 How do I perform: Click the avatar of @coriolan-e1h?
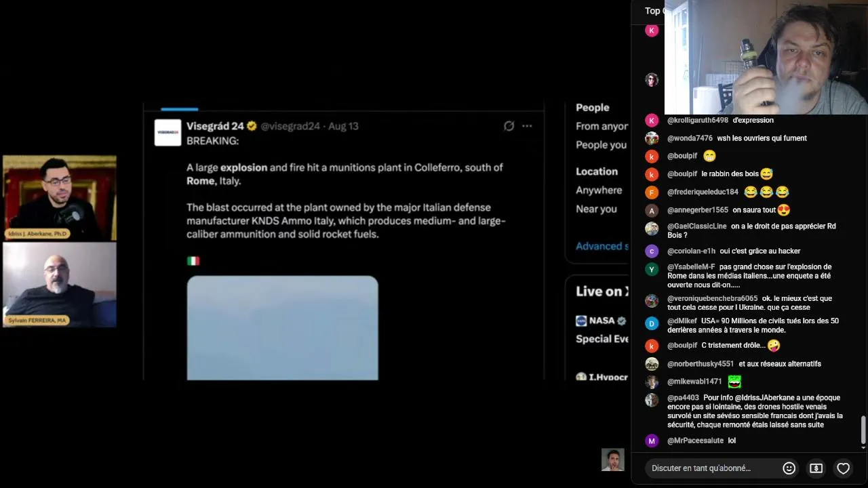[x=652, y=251]
